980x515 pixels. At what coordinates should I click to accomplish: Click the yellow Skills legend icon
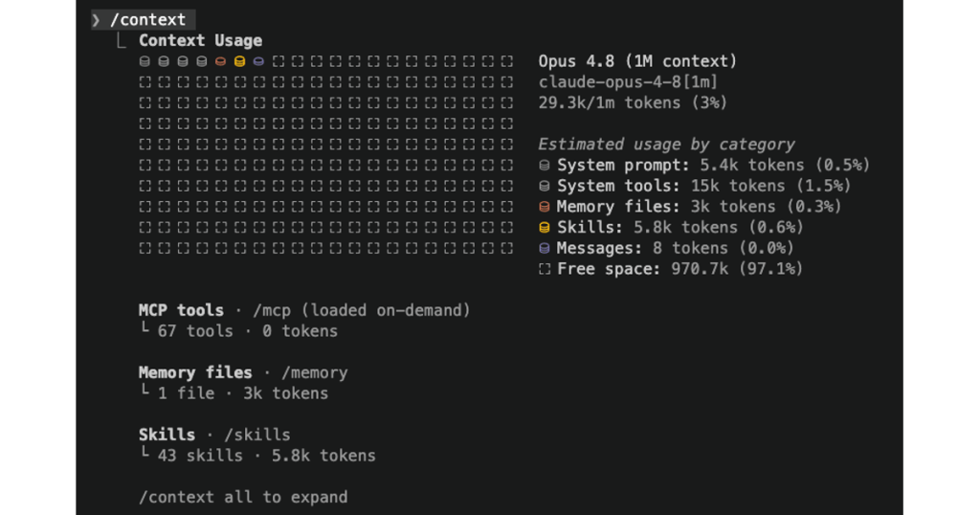[545, 227]
